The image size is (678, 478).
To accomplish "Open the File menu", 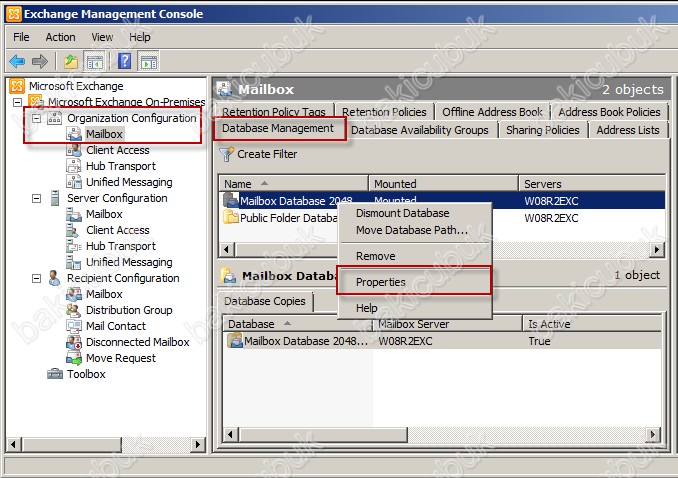I will point(21,37).
